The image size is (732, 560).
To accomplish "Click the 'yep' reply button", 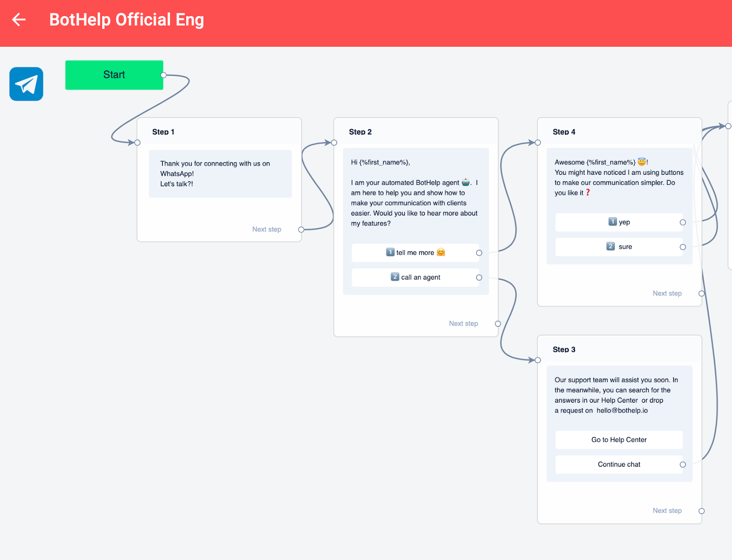I will point(619,222).
